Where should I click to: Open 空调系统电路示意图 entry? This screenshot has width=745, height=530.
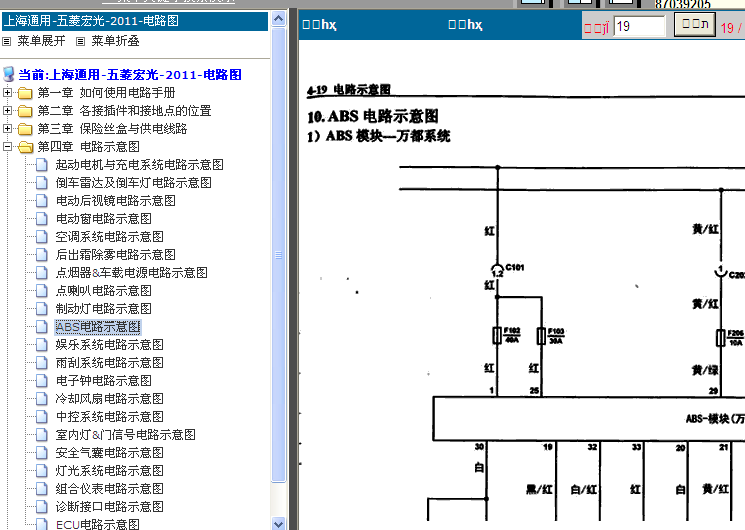tap(109, 237)
